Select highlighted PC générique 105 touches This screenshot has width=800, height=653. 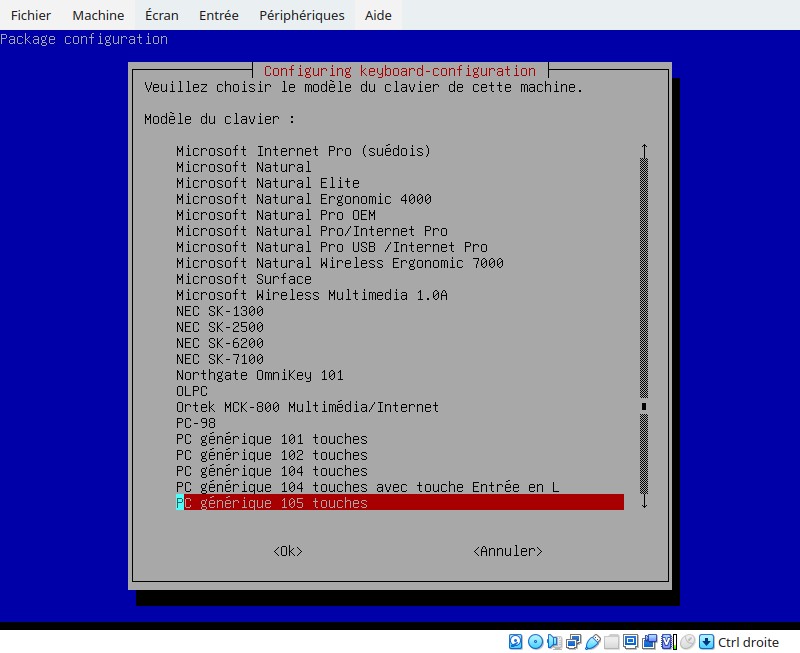tap(399, 503)
